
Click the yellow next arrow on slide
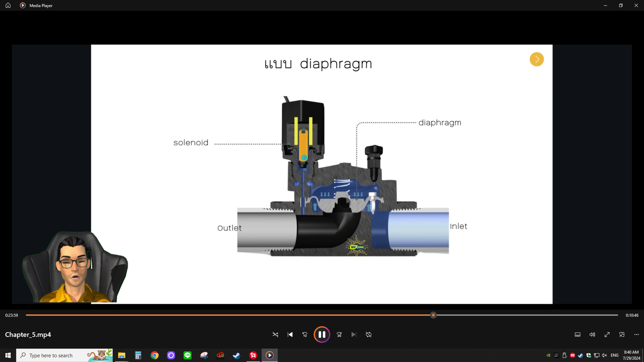(536, 59)
